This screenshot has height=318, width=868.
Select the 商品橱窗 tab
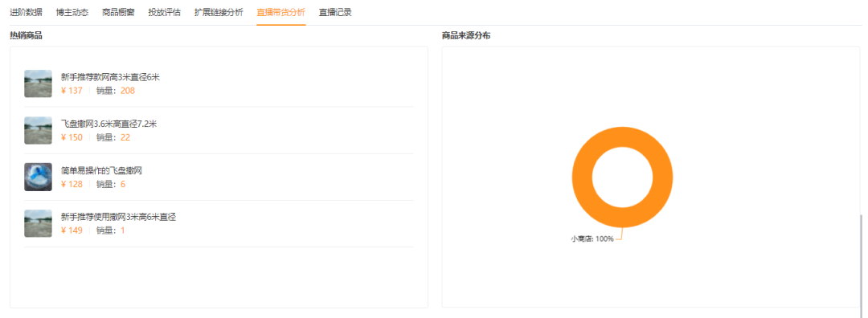pyautogui.click(x=118, y=12)
